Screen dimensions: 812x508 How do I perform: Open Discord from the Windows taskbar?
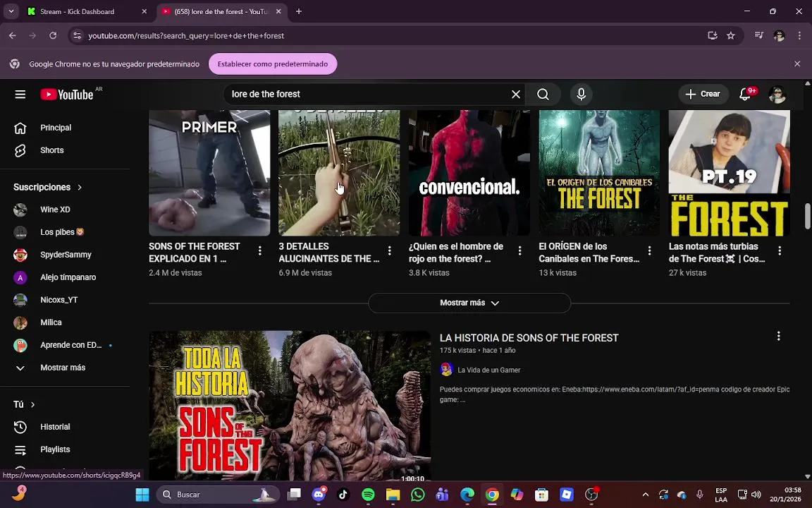319,495
